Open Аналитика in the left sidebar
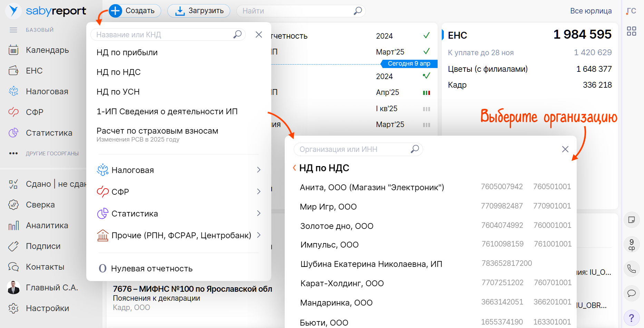 click(x=47, y=225)
